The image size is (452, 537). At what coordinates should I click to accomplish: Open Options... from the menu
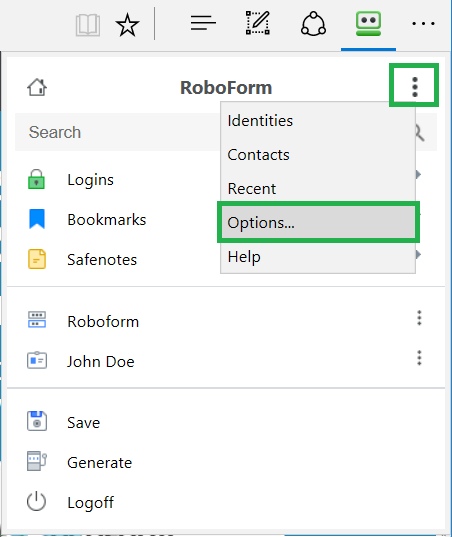pyautogui.click(x=318, y=223)
